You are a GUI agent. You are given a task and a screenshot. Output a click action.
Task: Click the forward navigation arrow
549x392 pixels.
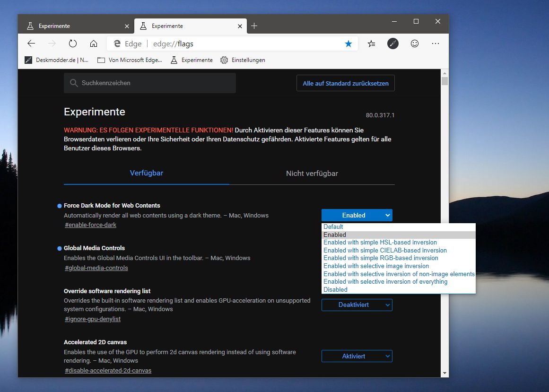(52, 44)
